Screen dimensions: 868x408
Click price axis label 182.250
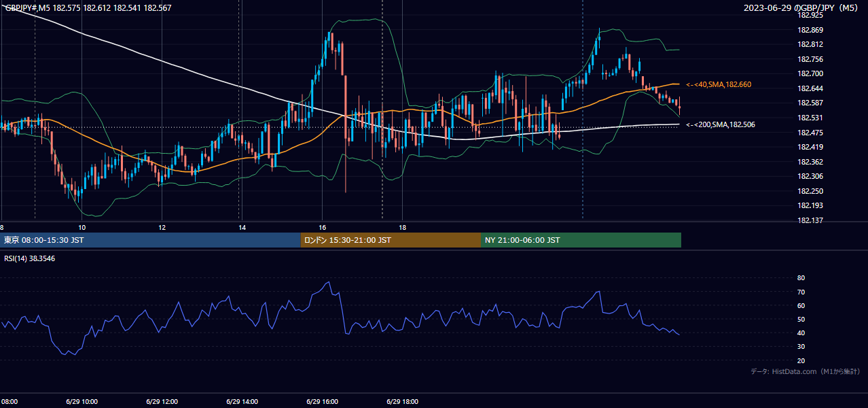810,191
